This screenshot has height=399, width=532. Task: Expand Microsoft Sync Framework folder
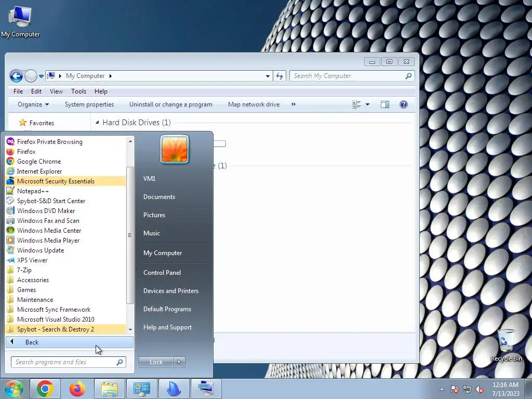tap(66, 310)
